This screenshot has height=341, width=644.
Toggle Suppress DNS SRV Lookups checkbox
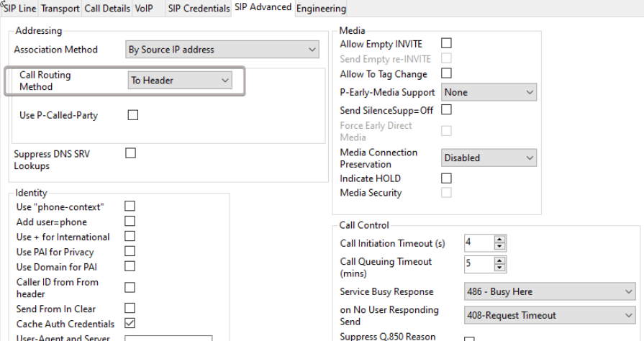[x=130, y=153]
